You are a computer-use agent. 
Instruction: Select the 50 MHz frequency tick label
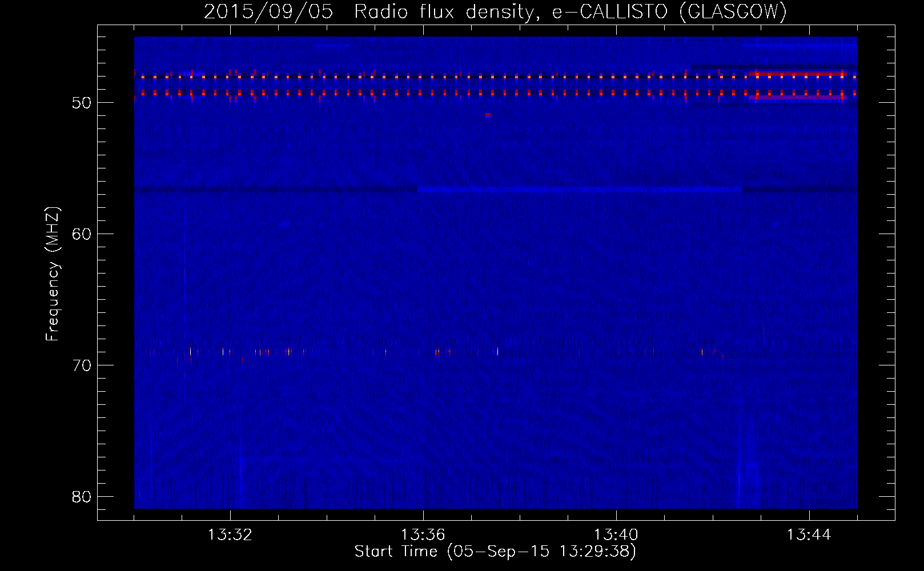click(x=82, y=103)
